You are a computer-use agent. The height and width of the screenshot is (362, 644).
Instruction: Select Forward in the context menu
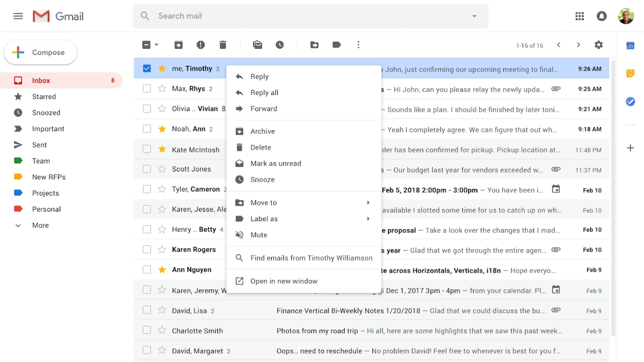(x=264, y=109)
